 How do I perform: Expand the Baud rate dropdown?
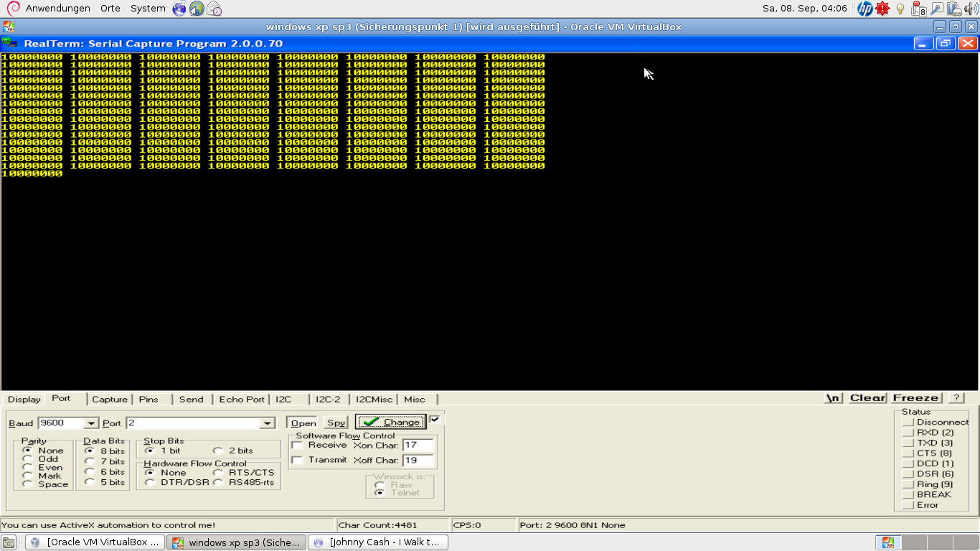91,424
